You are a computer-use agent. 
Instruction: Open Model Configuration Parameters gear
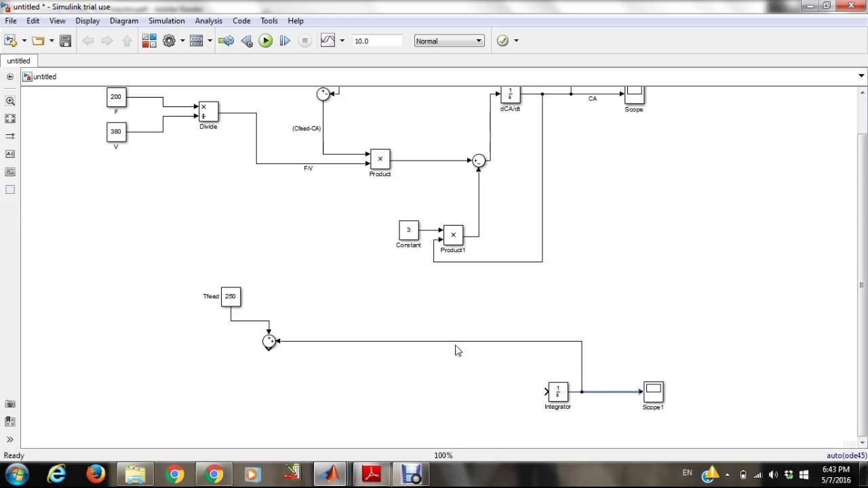[x=169, y=41]
